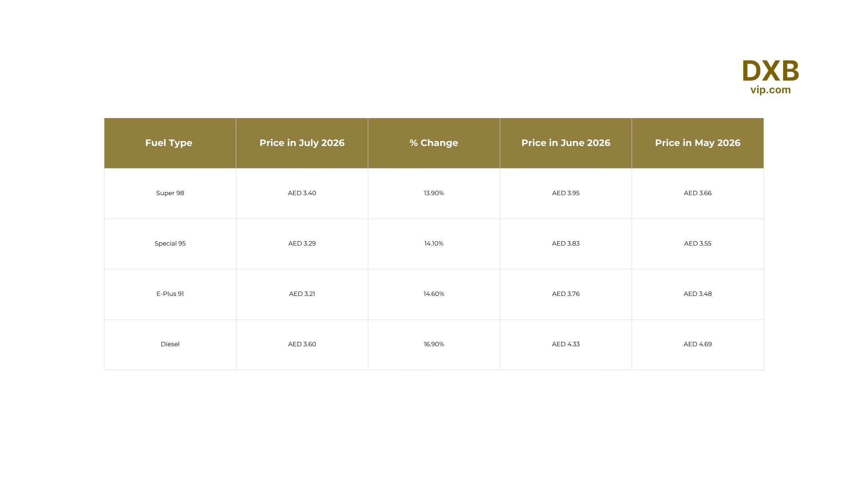Screen dimensions: 868x488
Task: Click the DXB vip.com logo
Action: pos(770,77)
